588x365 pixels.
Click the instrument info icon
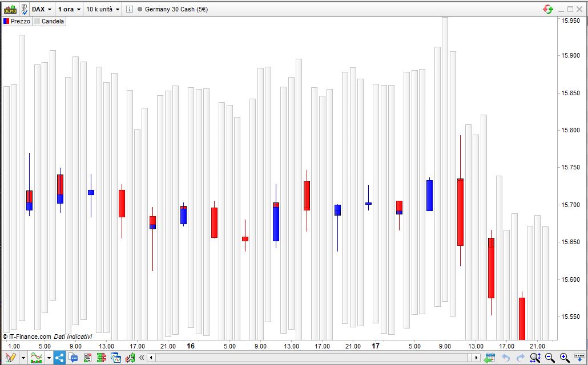click(x=130, y=9)
